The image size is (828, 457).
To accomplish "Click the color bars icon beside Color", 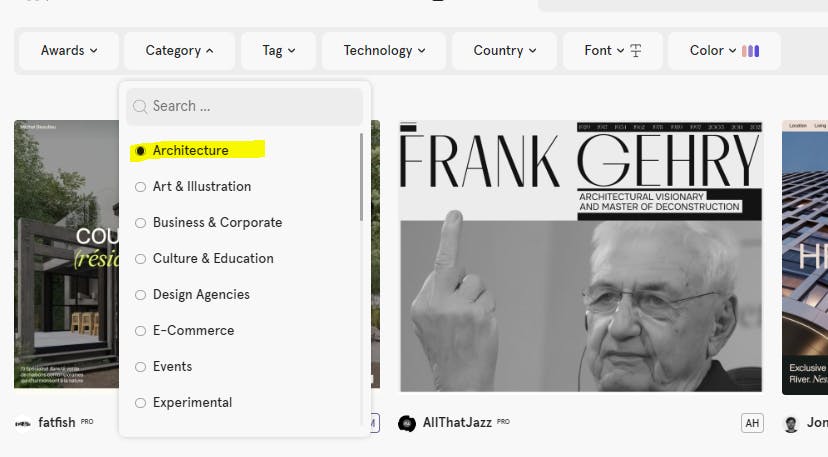I will (750, 51).
